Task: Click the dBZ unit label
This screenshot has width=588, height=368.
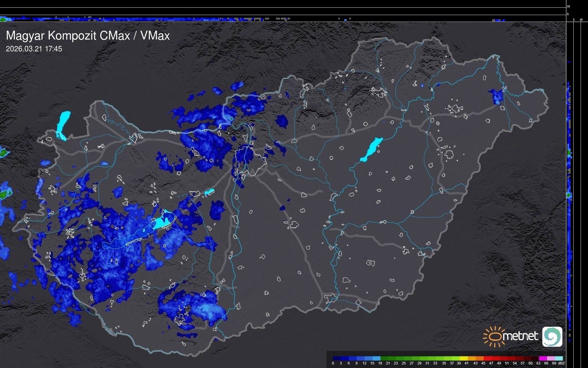Action: pos(561,363)
